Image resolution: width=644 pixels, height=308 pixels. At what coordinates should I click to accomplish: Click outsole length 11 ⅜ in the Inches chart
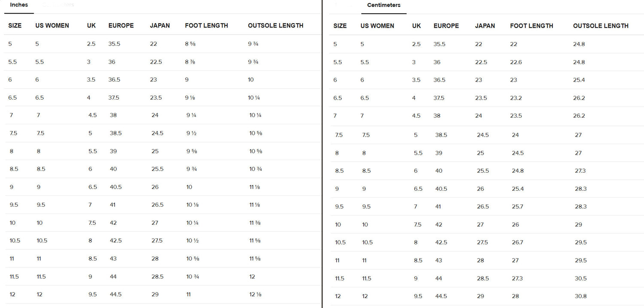tap(255, 223)
